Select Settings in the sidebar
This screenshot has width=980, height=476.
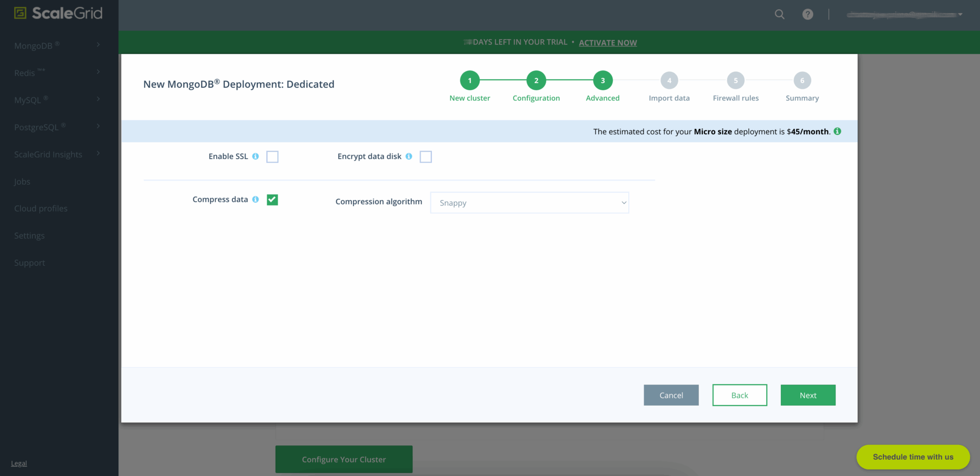[30, 236]
